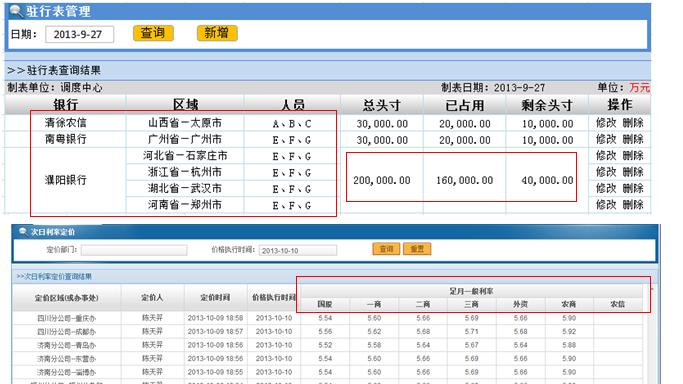Click the 广州省-广州市 region cell

[x=185, y=139]
